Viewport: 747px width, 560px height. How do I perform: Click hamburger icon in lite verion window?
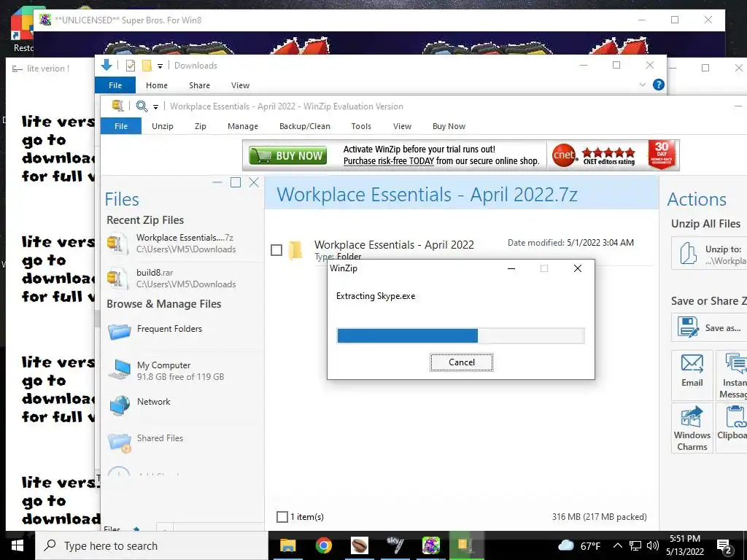click(18, 69)
